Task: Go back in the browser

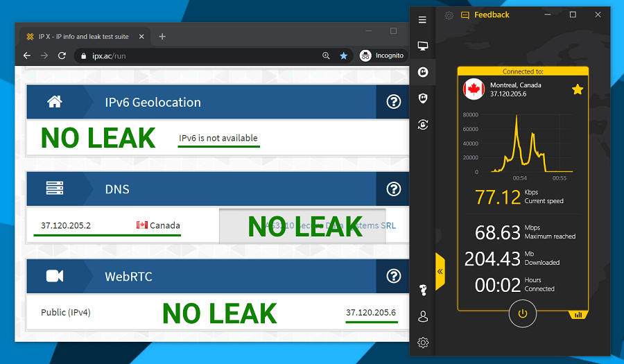Action: click(x=26, y=55)
